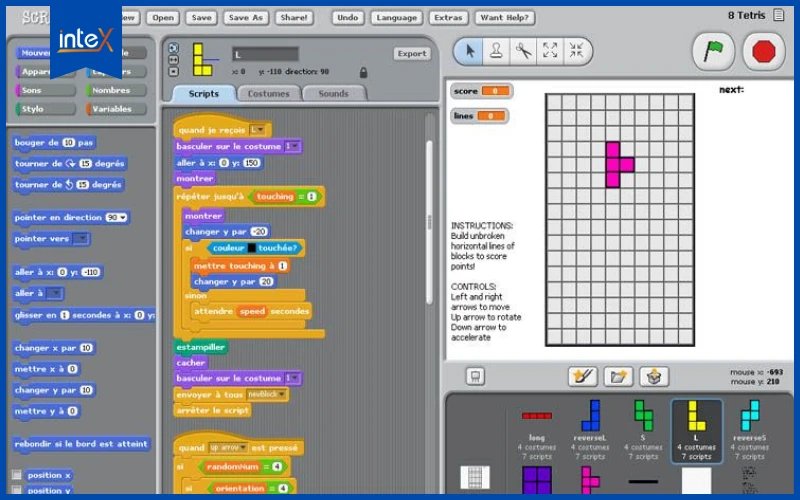Check the 'position x' monitor checkbox
The height and width of the screenshot is (500, 800).
(17, 475)
